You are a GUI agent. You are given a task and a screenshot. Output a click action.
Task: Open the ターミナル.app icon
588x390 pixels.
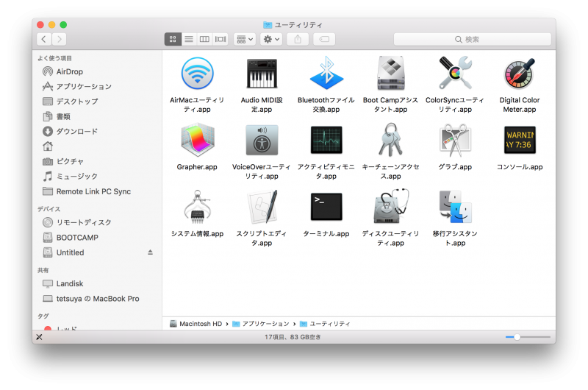[326, 207]
